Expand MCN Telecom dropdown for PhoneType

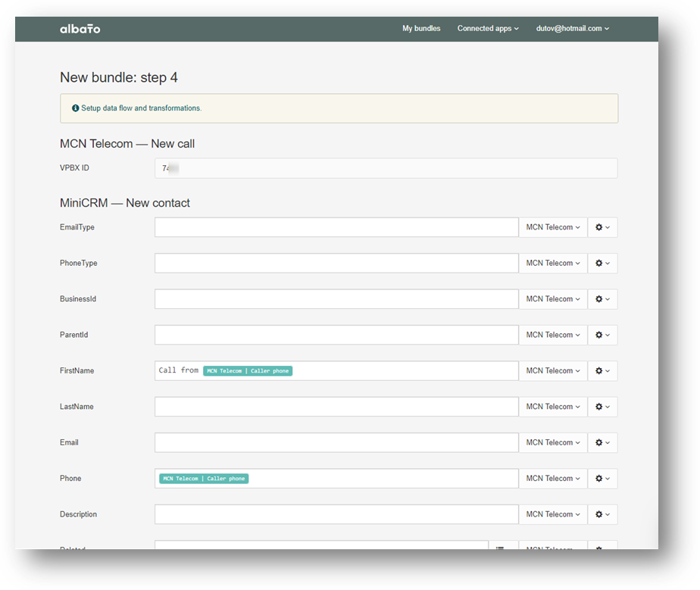click(x=553, y=264)
